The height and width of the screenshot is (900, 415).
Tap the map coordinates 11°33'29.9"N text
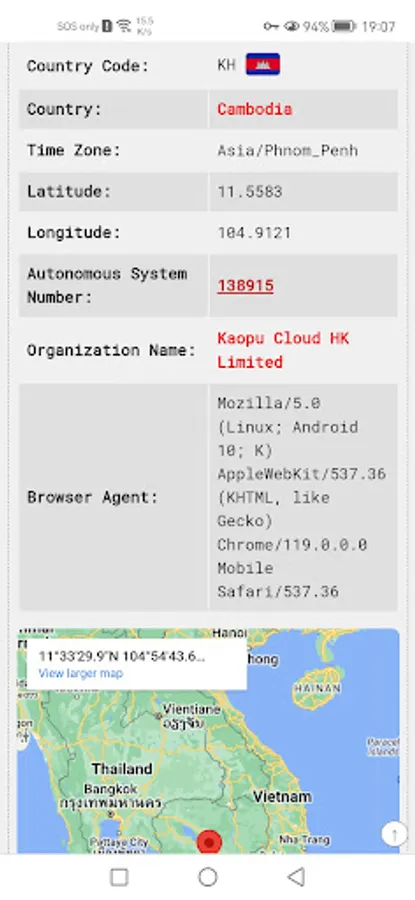coord(121,656)
